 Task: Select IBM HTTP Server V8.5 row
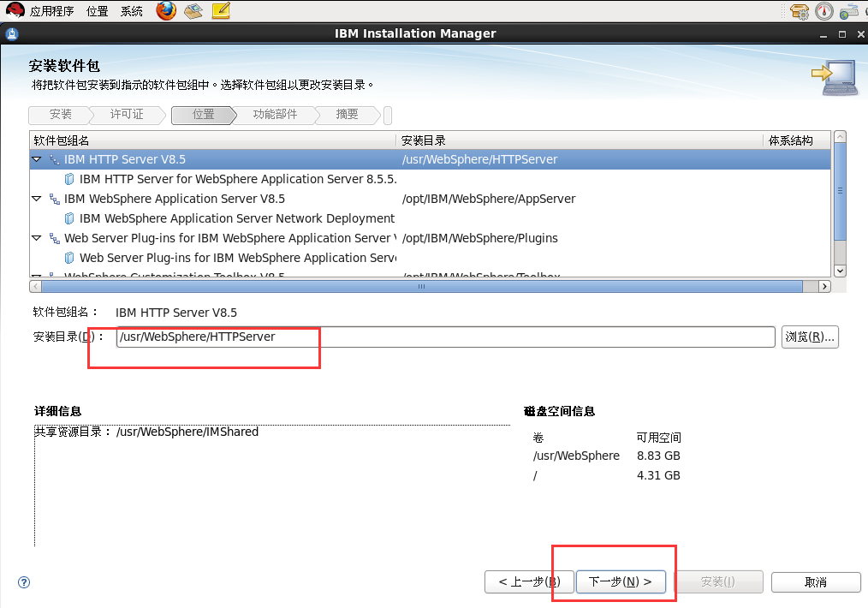(x=430, y=159)
